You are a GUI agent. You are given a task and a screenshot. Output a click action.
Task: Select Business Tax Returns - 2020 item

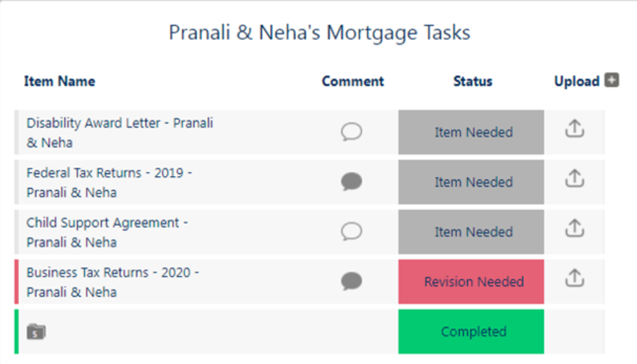[x=113, y=283]
